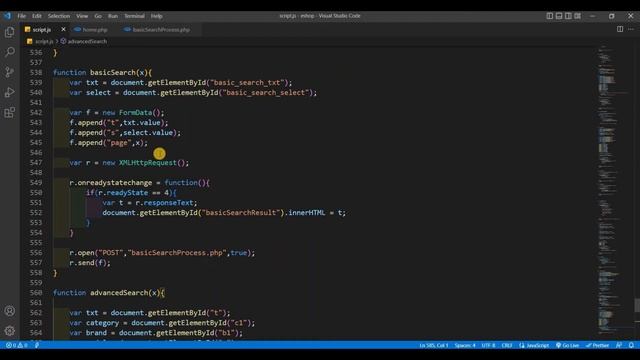The width and height of the screenshot is (640, 360).
Task: Click onreadystatechange on line 549
Action: point(115,182)
